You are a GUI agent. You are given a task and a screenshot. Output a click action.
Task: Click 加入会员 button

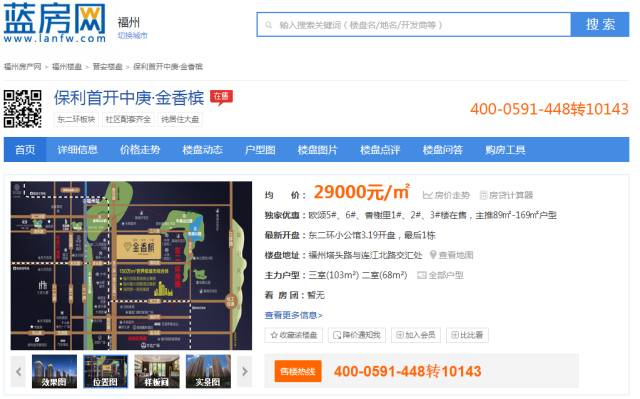(416, 335)
